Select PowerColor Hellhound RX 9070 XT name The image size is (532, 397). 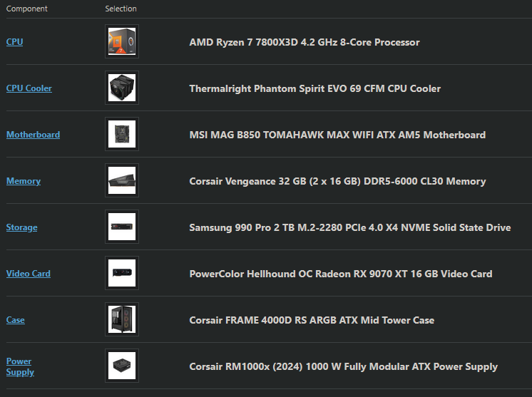341,274
